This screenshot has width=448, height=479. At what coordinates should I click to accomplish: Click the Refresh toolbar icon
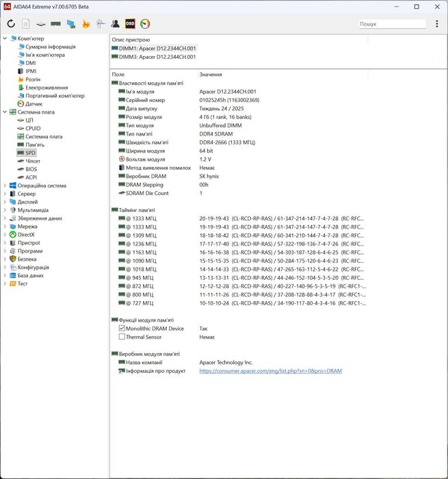click(11, 24)
